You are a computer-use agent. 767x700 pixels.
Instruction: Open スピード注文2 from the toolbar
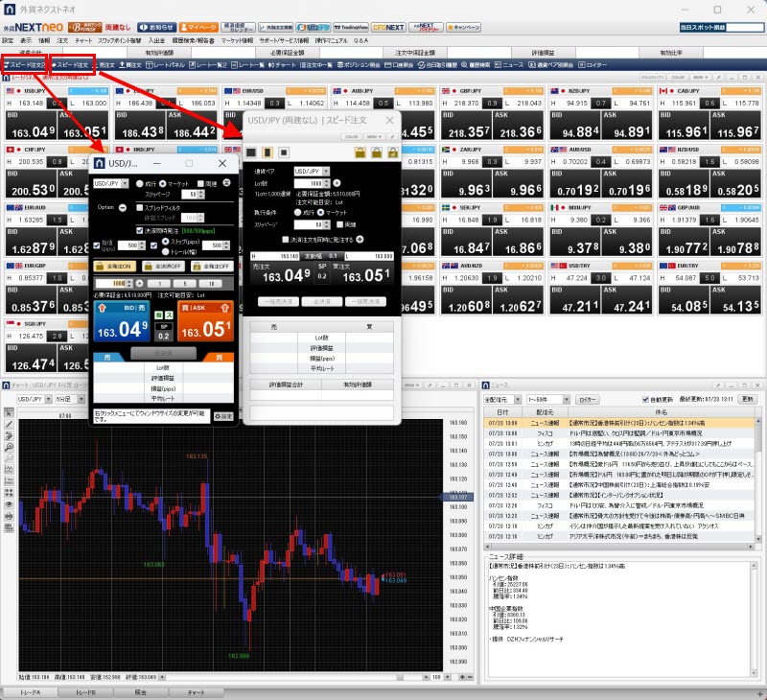coord(25,64)
